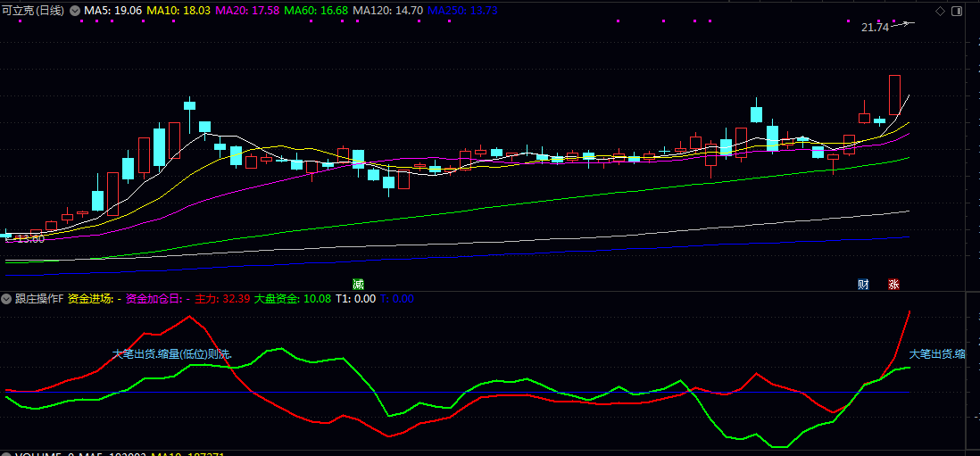Click the green 减 event marker

pyautogui.click(x=358, y=285)
